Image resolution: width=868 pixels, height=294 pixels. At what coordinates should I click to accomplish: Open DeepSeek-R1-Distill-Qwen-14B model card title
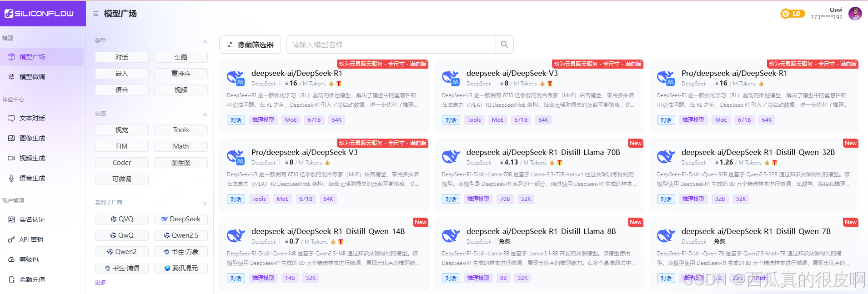click(328, 231)
